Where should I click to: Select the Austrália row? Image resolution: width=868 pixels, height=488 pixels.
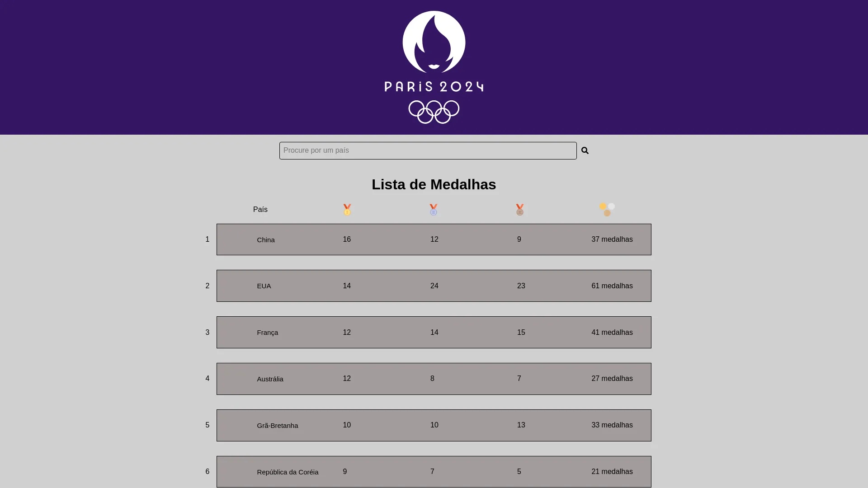[x=434, y=379]
